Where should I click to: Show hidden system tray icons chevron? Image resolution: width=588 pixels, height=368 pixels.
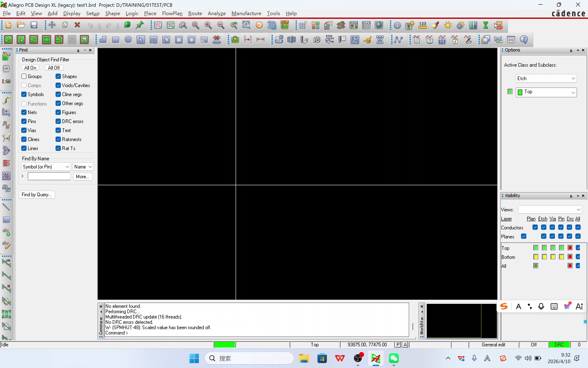tap(448, 358)
